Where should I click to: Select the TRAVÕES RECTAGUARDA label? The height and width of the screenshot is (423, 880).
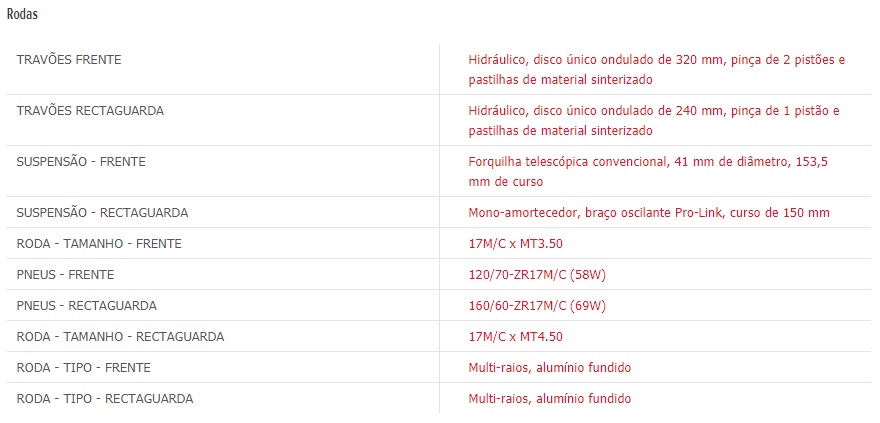[90, 111]
